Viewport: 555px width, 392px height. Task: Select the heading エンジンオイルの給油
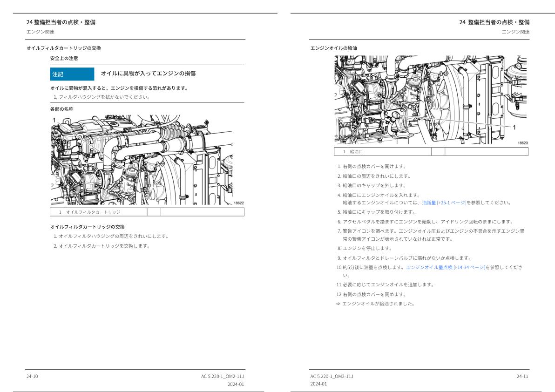point(334,47)
